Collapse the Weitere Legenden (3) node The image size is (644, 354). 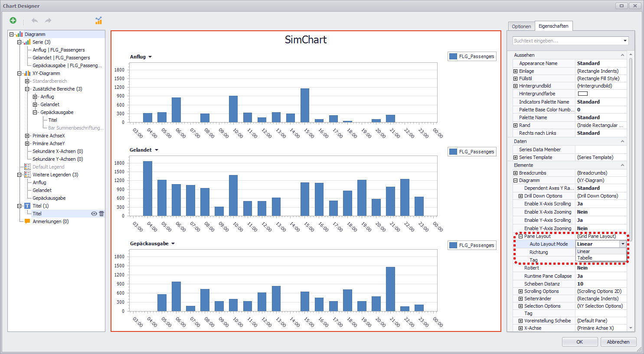pyautogui.click(x=20, y=175)
